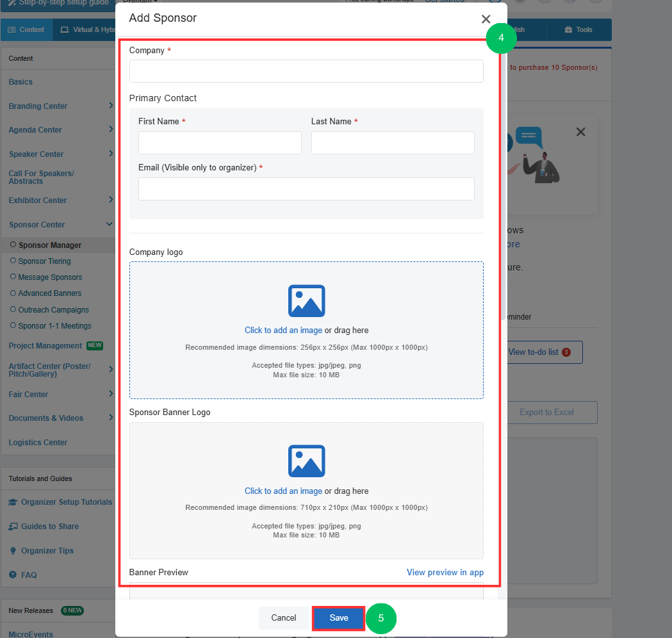Click 'Click to add an image' for Sponsor Banner Logo
Screen dimensions: 672x638
(283, 491)
